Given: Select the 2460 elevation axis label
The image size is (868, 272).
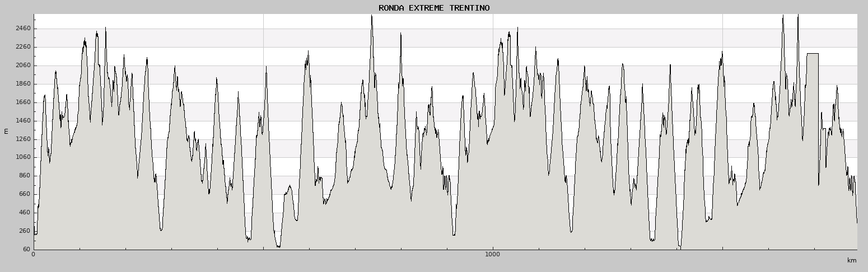Looking at the screenshot, I should pyautogui.click(x=23, y=29).
